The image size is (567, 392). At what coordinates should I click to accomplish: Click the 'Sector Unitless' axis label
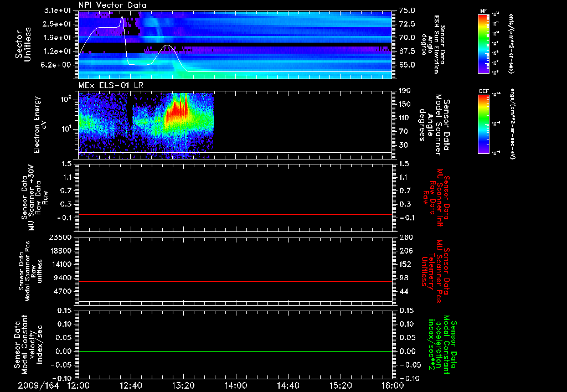[23, 44]
